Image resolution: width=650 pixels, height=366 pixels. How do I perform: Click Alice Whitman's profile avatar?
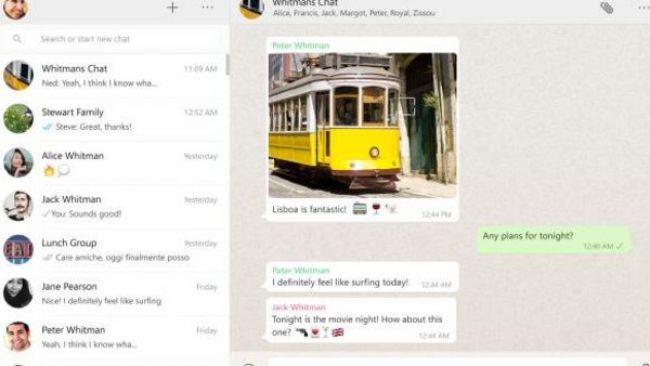[18, 162]
